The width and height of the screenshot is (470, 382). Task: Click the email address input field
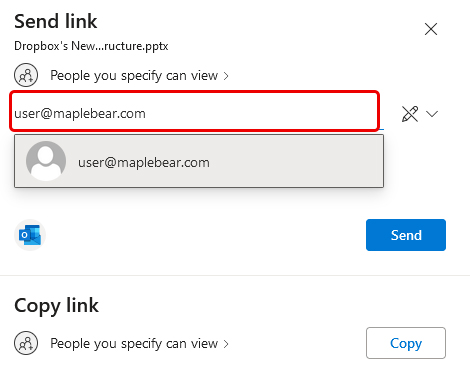[x=195, y=111]
